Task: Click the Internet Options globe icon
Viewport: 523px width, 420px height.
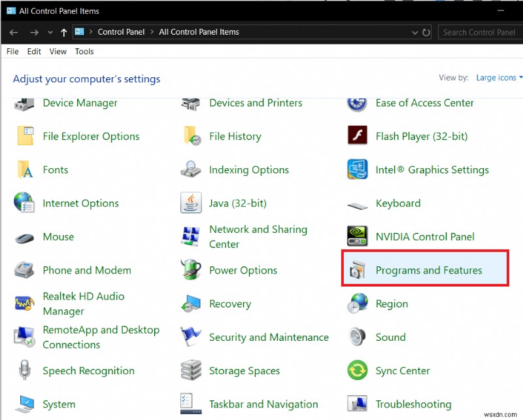Action: tap(24, 203)
